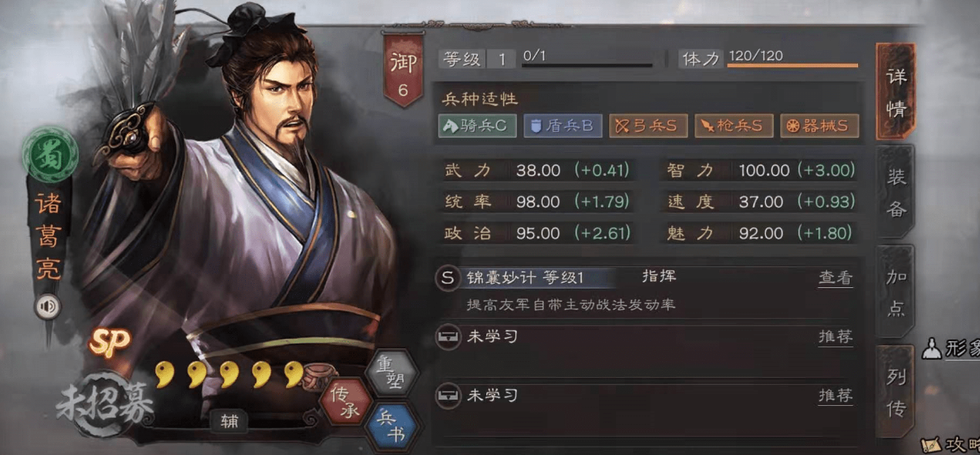Select the 骑兵C troop aptitude tag
The height and width of the screenshot is (455, 980).
477,126
